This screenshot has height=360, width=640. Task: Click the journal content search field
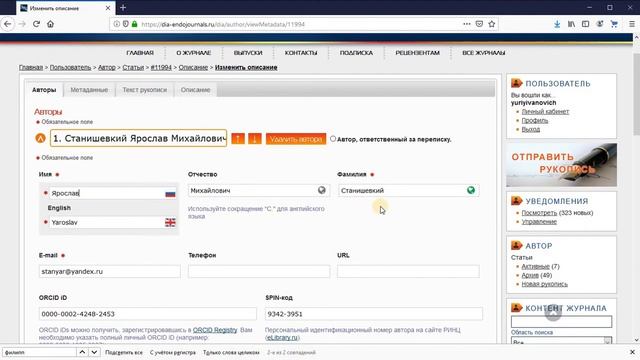[x=561, y=322]
